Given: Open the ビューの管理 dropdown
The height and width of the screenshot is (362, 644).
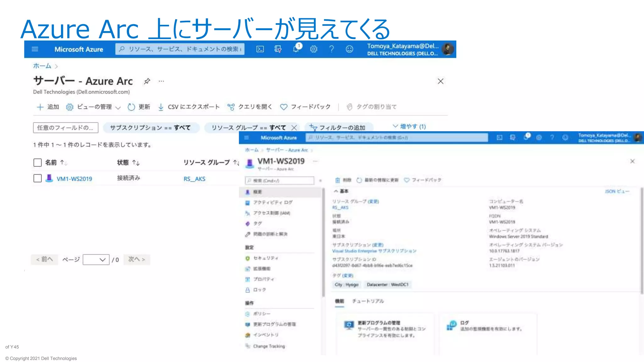Looking at the screenshot, I should [x=93, y=107].
